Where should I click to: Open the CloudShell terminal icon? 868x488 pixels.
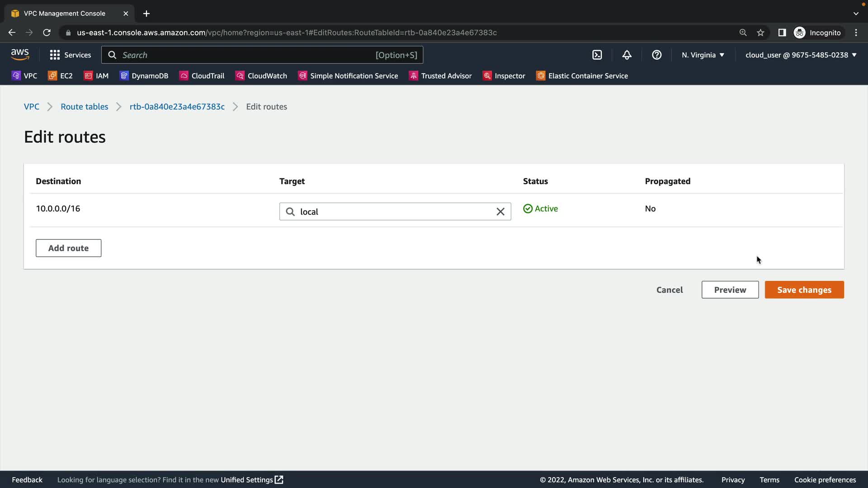tap(597, 55)
